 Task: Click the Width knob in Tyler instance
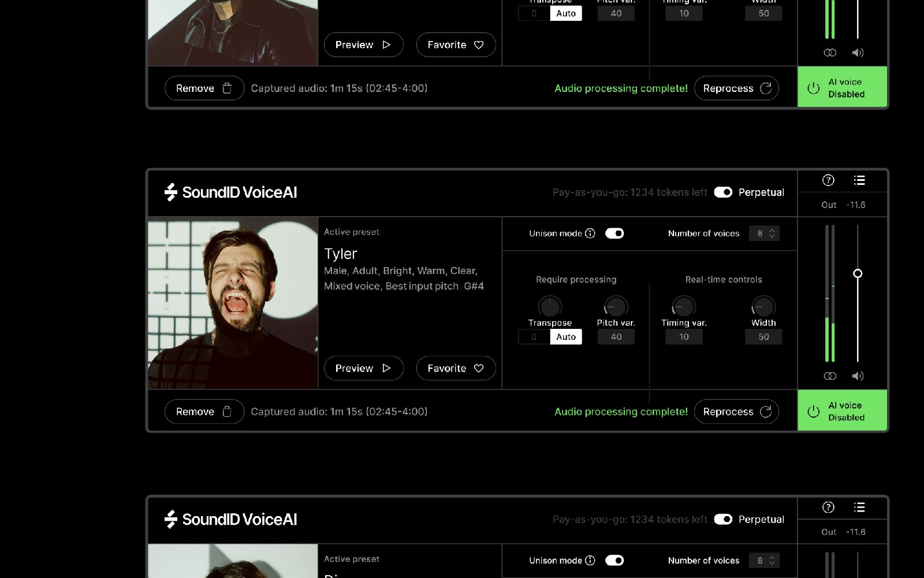tap(763, 306)
